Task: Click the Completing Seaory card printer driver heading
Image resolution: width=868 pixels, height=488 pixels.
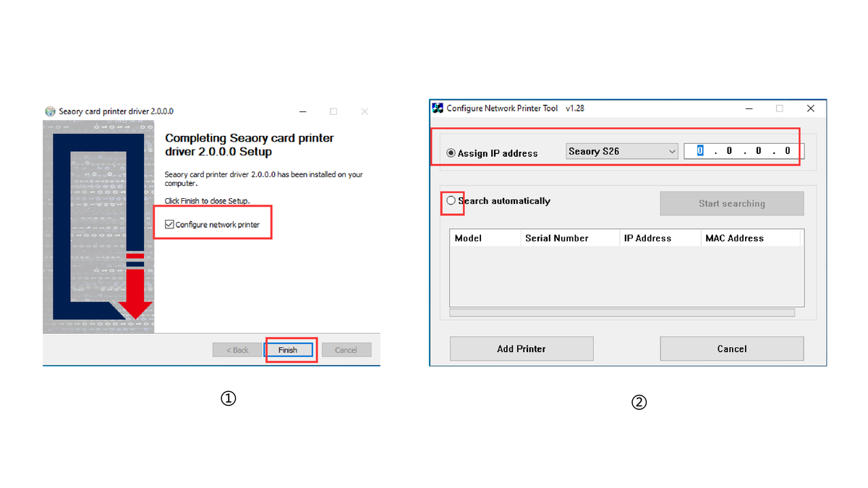Action: click(250, 145)
